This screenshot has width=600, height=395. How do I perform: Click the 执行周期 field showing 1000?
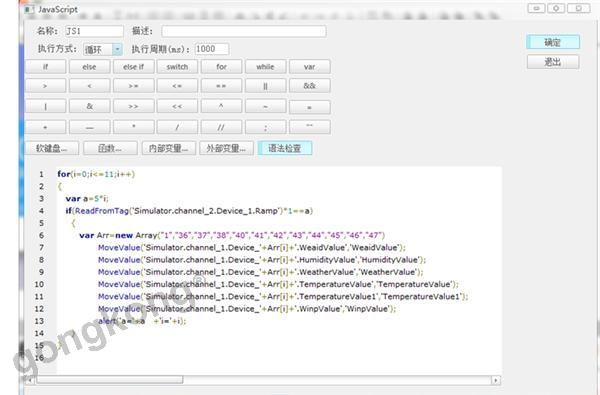[x=212, y=49]
